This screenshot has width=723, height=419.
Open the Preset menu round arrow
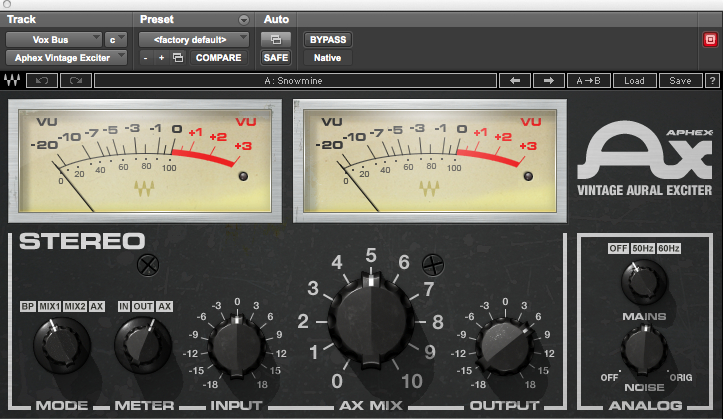(243, 20)
